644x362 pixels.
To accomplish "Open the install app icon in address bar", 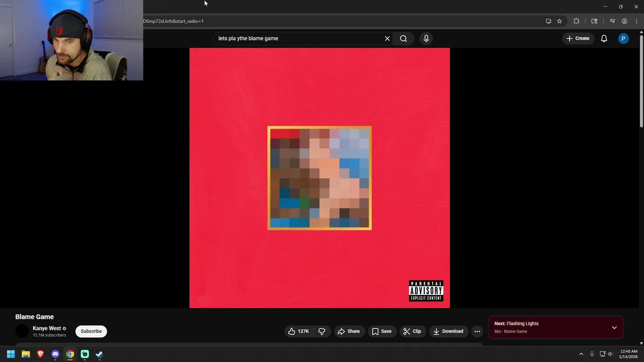I will pos(548,21).
